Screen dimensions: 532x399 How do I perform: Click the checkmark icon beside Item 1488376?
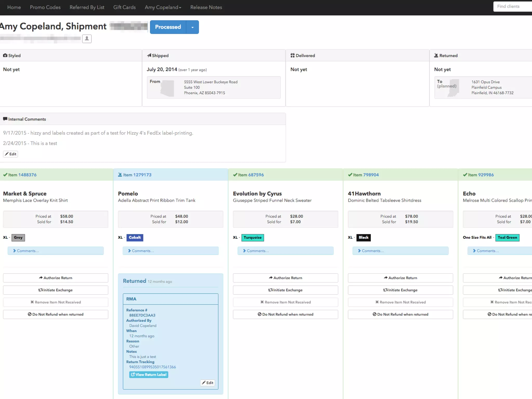coord(5,175)
